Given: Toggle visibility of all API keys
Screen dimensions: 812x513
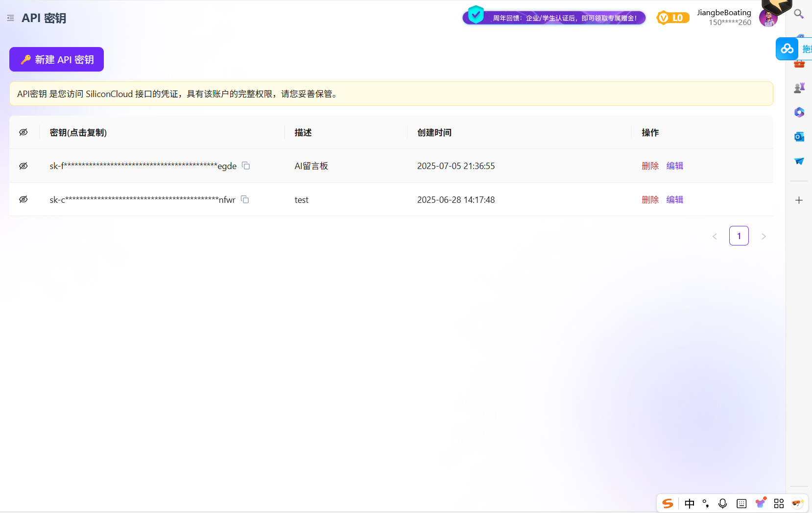Looking at the screenshot, I should 24,132.
